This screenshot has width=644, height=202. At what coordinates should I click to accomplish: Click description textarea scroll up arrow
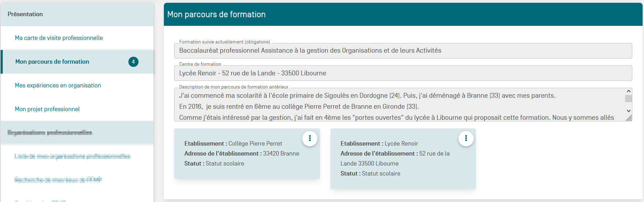[x=629, y=91]
